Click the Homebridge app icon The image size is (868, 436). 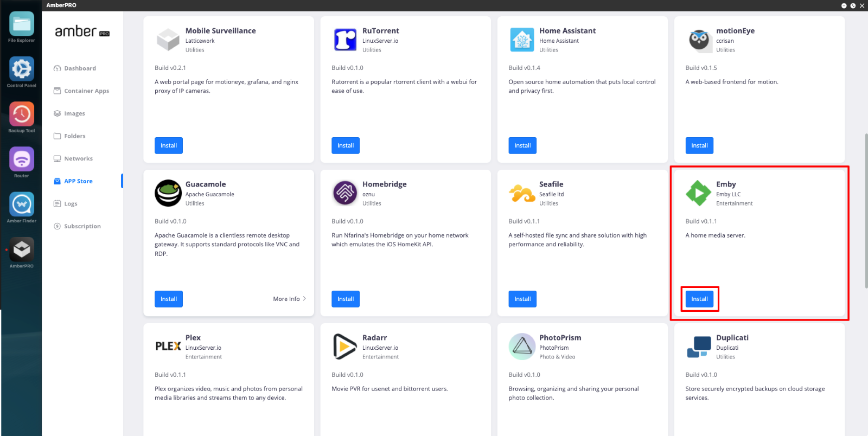coord(345,193)
